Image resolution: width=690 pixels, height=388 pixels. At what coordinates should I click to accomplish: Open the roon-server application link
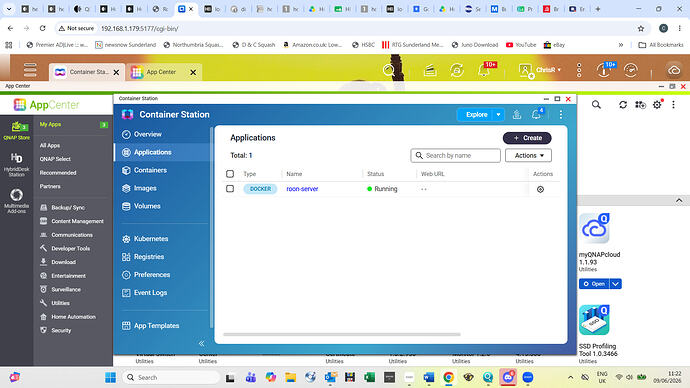coord(302,189)
